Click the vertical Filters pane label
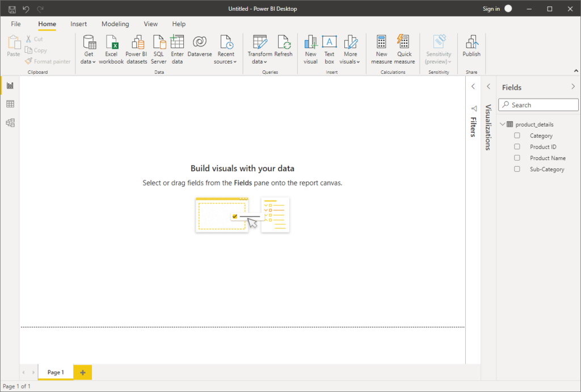Viewport: 581px width, 392px height. [x=473, y=127]
